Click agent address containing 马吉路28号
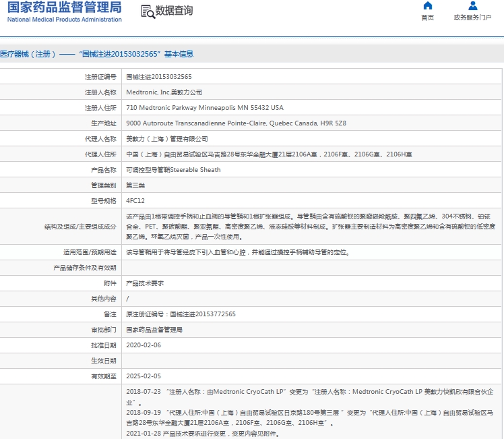Viewport: 504px width, 439px height. pos(269,154)
